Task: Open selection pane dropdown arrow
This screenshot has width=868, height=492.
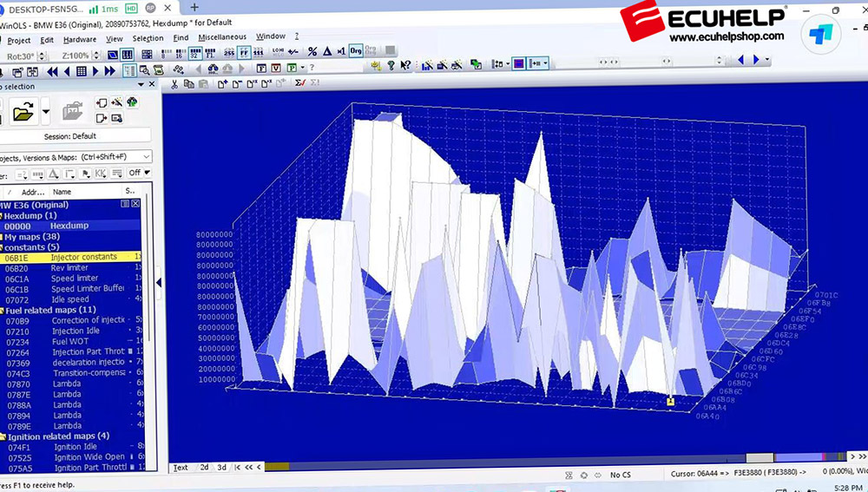Action: click(141, 84)
